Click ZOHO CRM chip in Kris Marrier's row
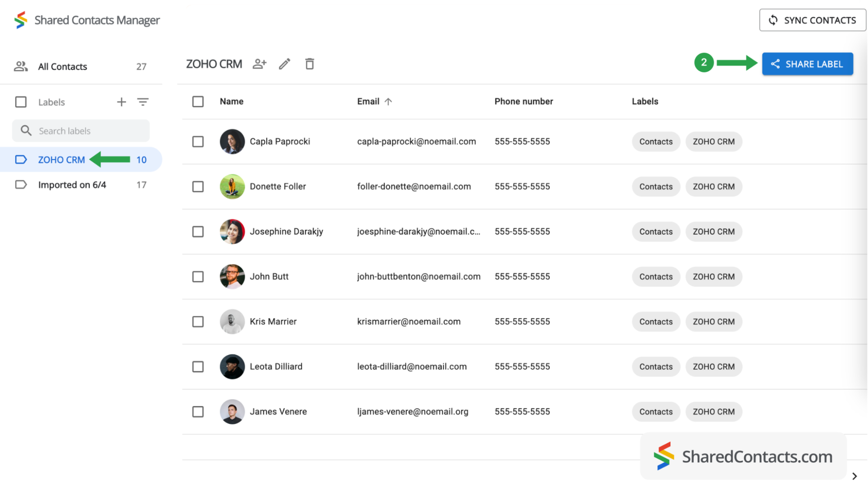The height and width of the screenshot is (488, 868). (713, 321)
